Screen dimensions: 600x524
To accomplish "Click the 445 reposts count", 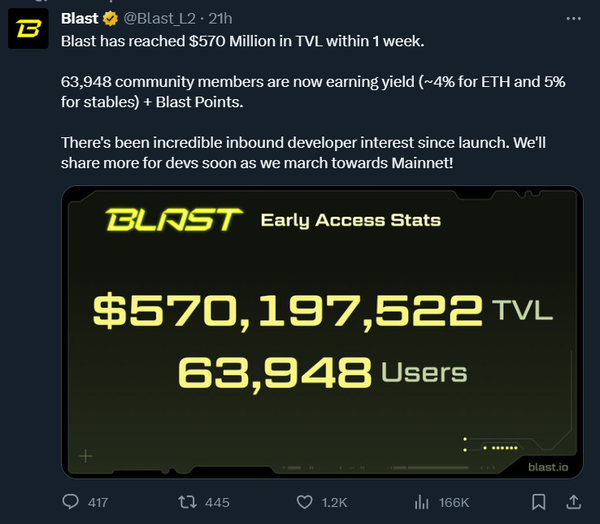I will click(216, 502).
